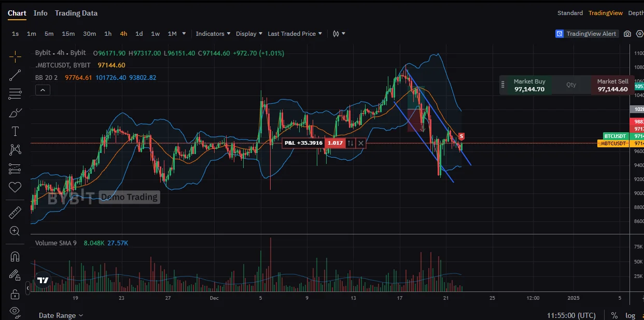Close position with X on P&L label
644x320 pixels.
coord(361,143)
